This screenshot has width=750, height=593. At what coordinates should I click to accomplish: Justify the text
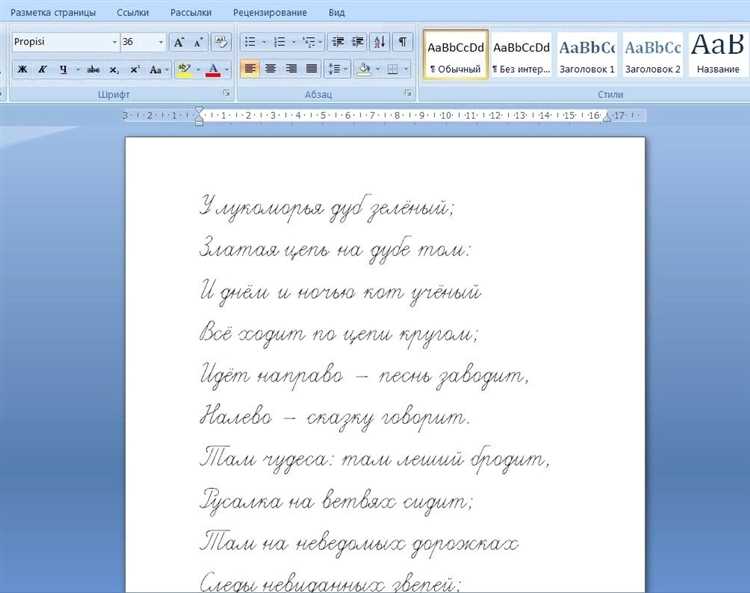[x=311, y=70]
